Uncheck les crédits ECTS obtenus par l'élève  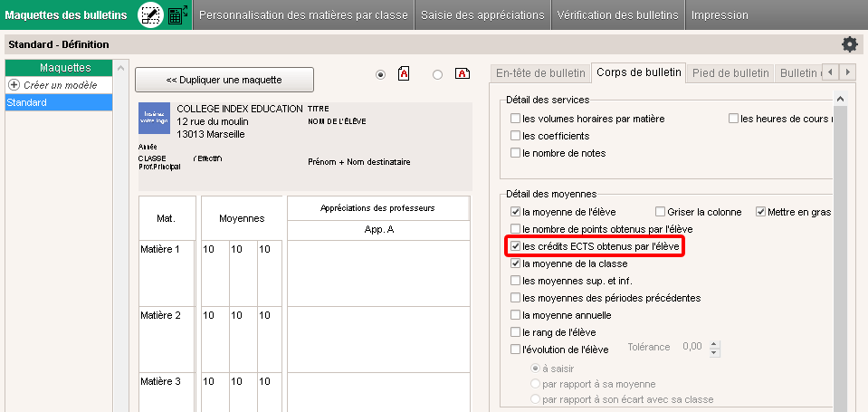[x=515, y=246]
